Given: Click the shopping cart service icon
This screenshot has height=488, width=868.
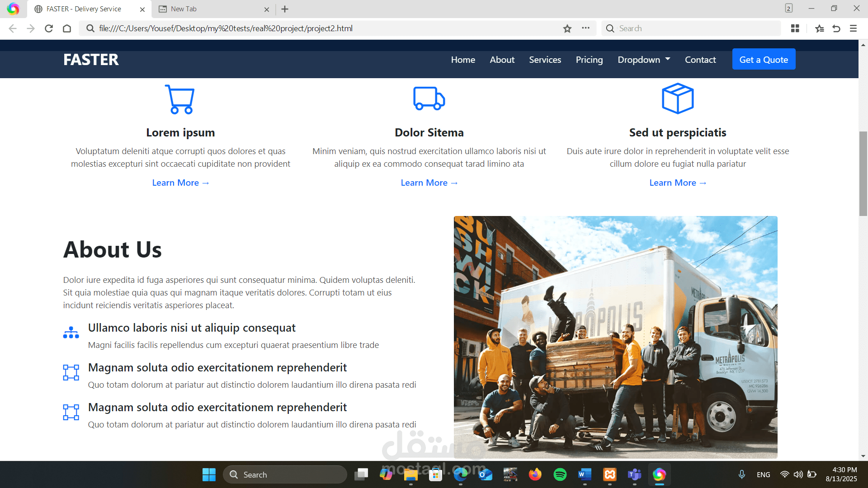Looking at the screenshot, I should click(180, 99).
